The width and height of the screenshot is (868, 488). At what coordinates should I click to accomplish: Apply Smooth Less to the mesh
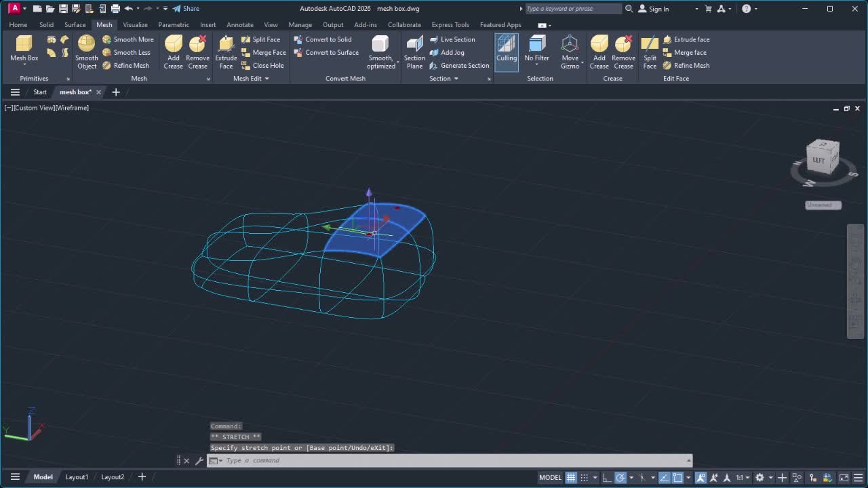pos(127,52)
